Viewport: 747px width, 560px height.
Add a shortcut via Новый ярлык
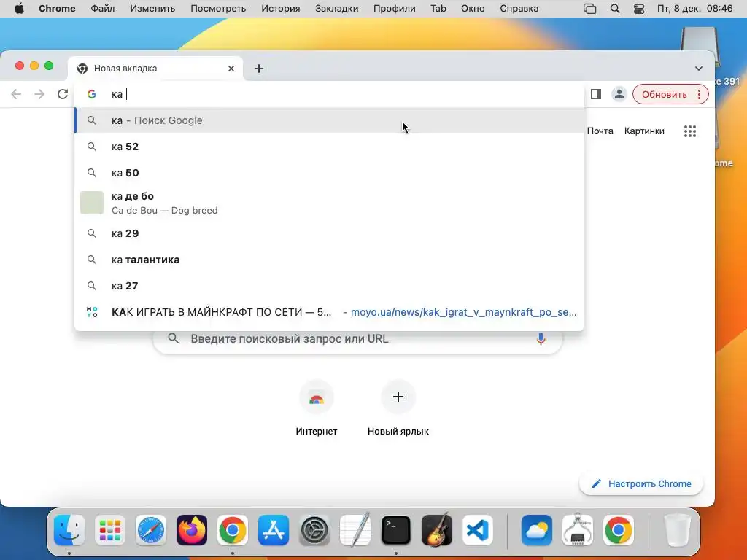(398, 408)
